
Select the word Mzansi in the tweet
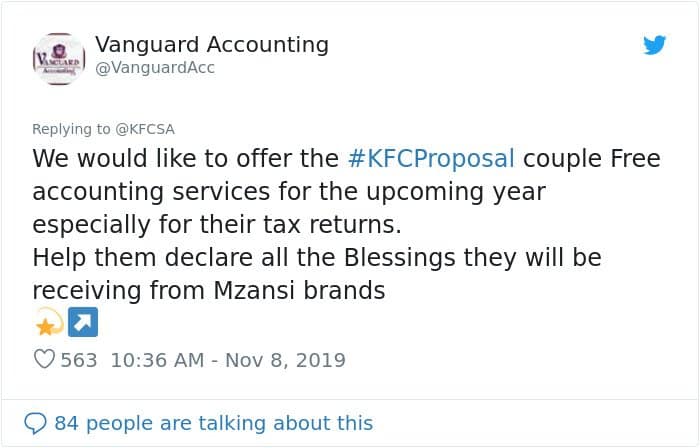coord(254,290)
